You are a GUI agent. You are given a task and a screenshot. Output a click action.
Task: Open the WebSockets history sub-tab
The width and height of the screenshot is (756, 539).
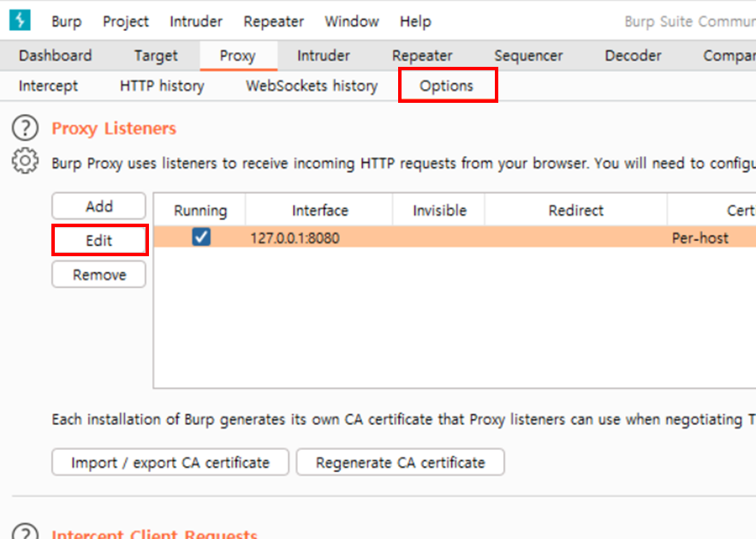coord(312,86)
